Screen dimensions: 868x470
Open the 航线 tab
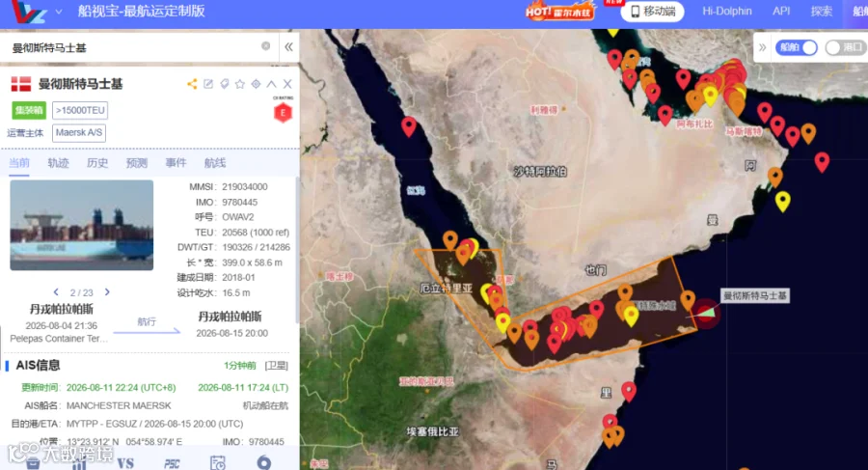215,162
